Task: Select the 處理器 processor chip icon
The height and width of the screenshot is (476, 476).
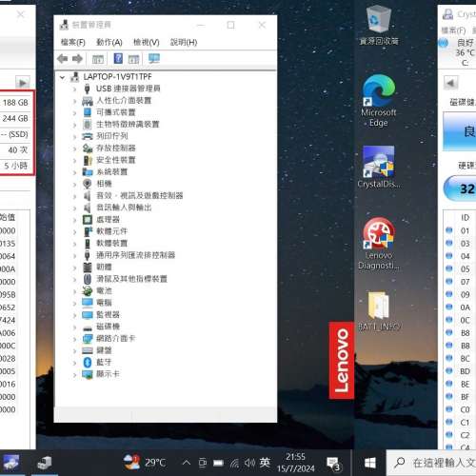Action: [x=88, y=219]
